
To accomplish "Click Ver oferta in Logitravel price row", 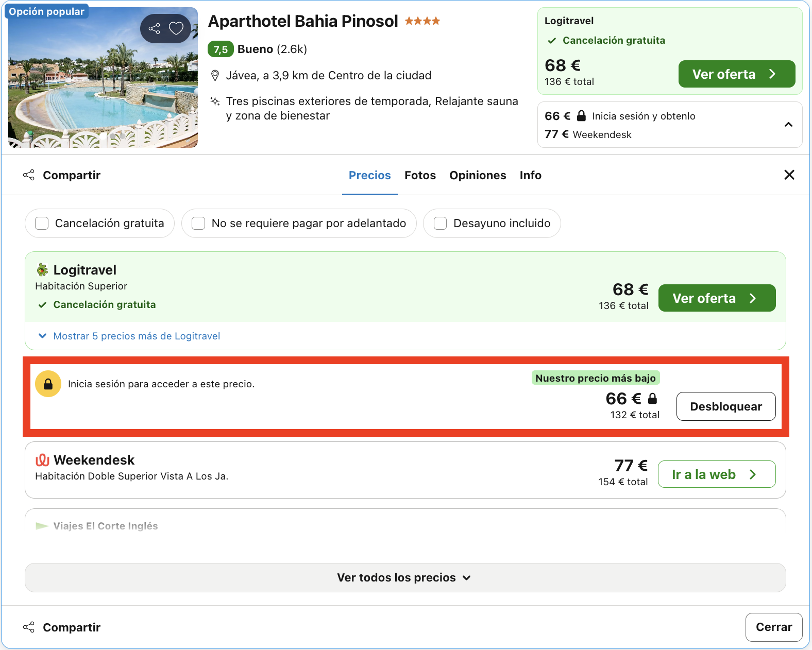I will (x=717, y=298).
